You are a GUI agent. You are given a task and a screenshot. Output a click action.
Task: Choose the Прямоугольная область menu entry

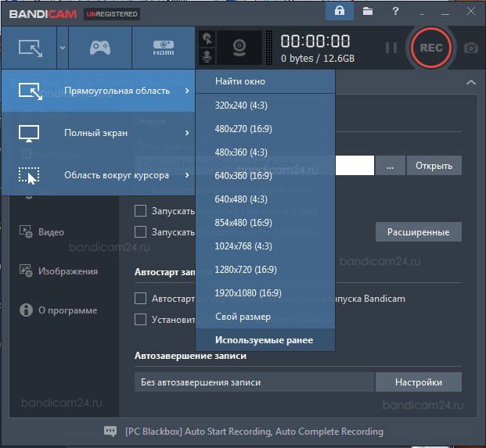(x=98, y=91)
